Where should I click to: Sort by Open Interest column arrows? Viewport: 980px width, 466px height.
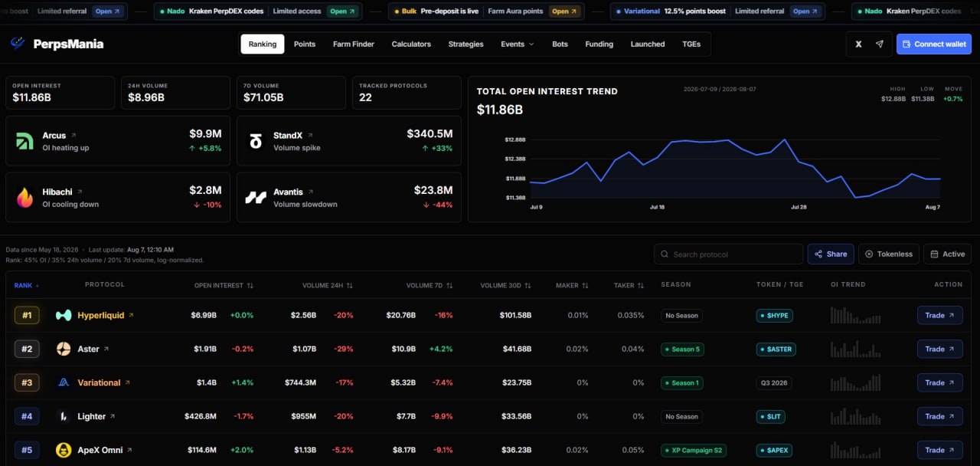click(250, 285)
